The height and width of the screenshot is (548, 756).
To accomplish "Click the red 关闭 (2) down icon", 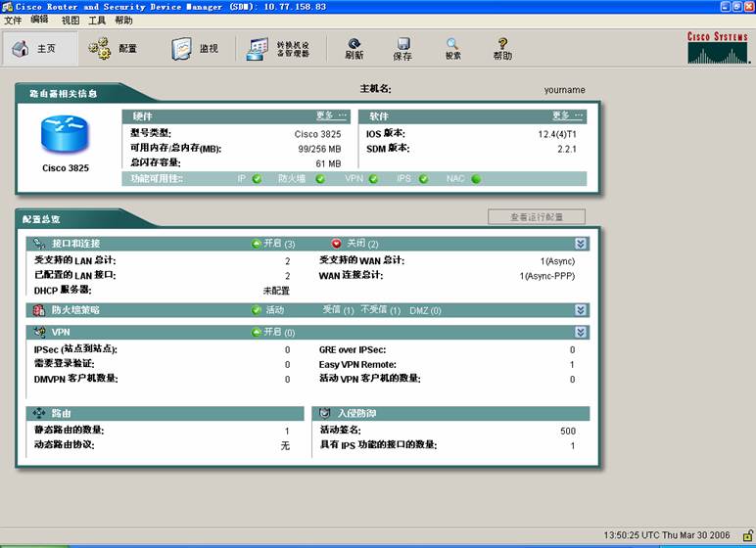I will pyautogui.click(x=337, y=244).
